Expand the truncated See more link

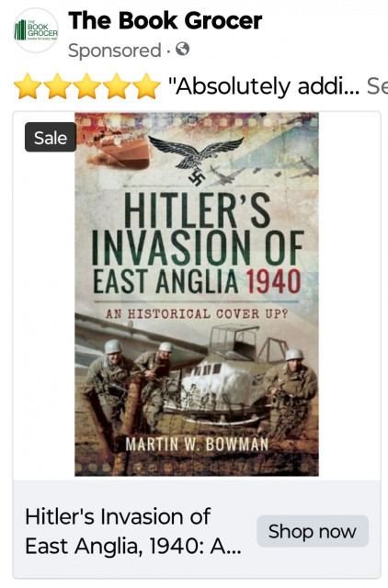377,86
